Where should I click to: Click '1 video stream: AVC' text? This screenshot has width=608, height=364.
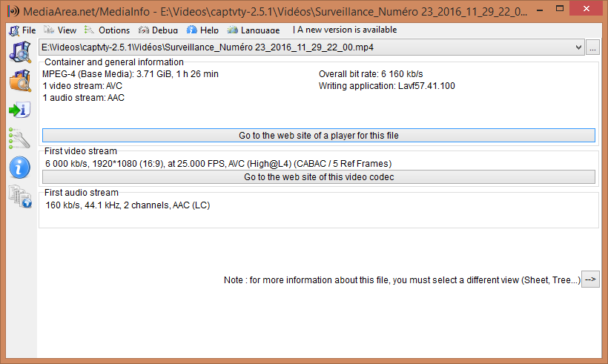(x=82, y=86)
